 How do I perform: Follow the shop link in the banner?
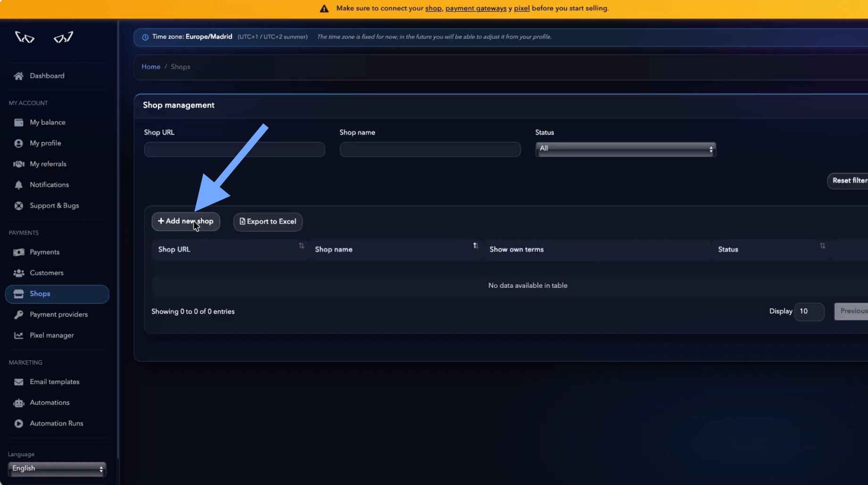[x=433, y=8]
